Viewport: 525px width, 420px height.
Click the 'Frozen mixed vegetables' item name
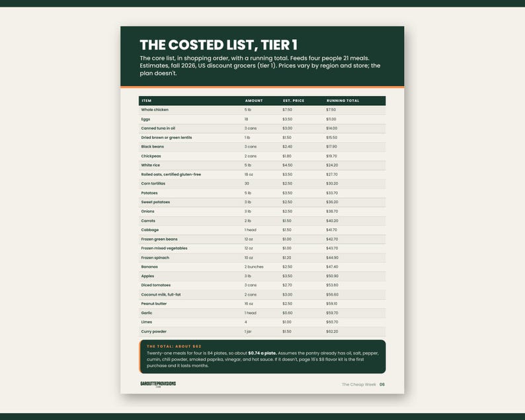[164, 248]
